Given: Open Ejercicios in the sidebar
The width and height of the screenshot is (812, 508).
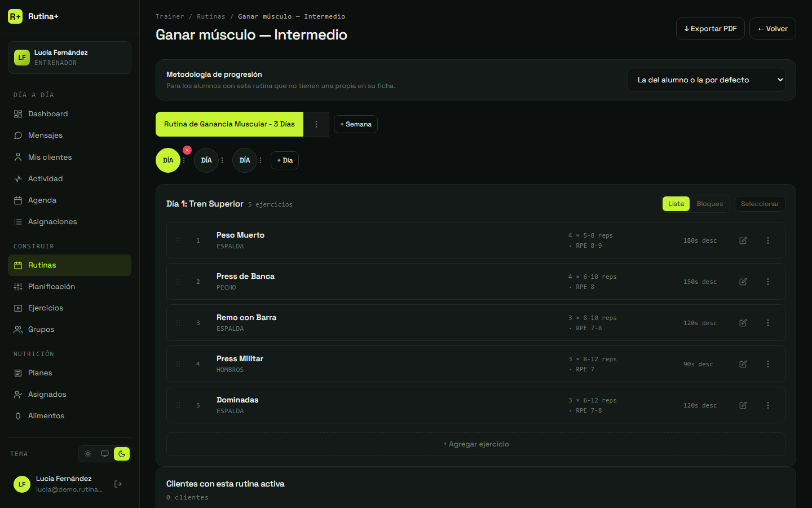Looking at the screenshot, I should pos(69,308).
